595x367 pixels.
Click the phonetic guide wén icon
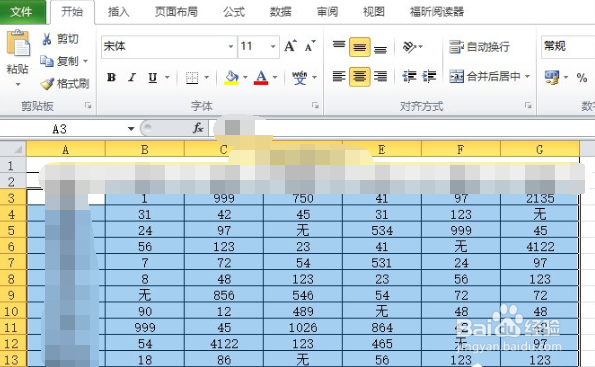pyautogui.click(x=299, y=77)
